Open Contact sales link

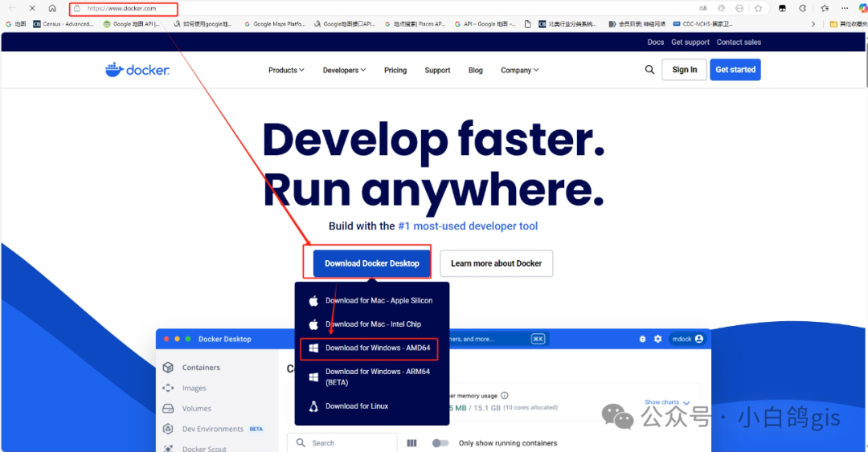click(739, 42)
